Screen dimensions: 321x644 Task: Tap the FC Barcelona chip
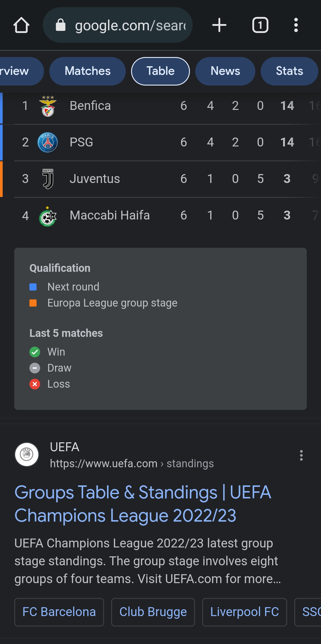click(59, 612)
